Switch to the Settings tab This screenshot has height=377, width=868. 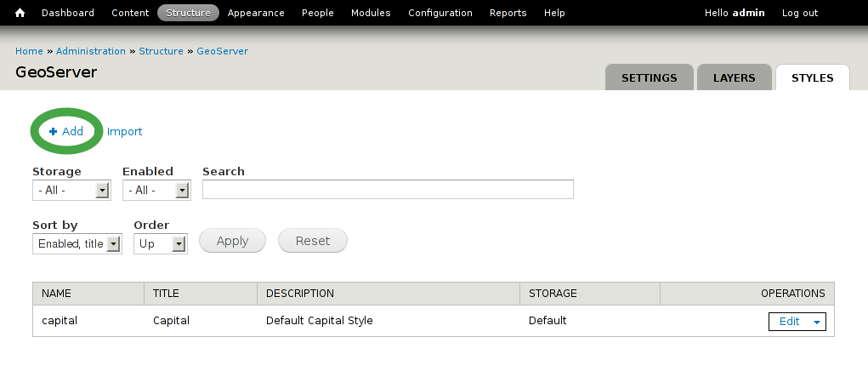click(x=650, y=77)
